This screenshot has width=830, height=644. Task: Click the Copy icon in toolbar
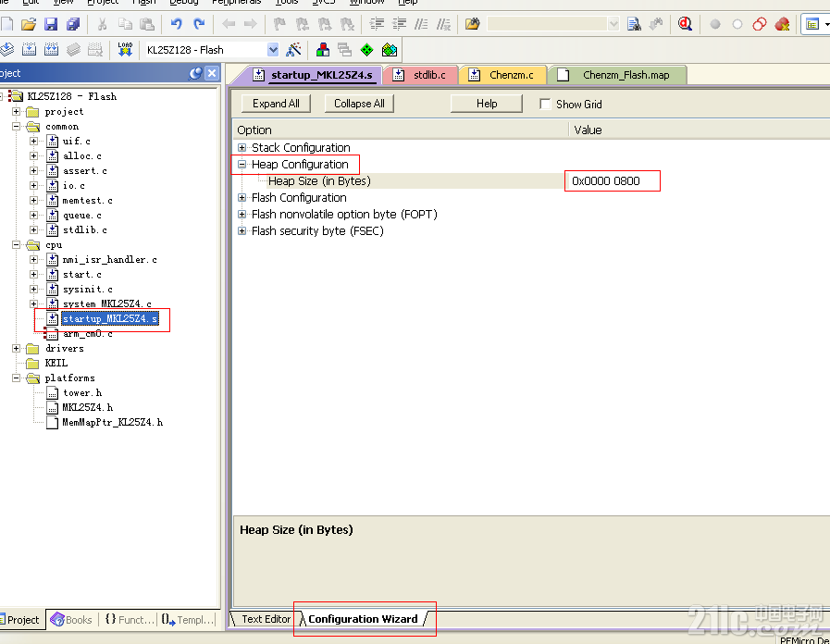pos(126,24)
